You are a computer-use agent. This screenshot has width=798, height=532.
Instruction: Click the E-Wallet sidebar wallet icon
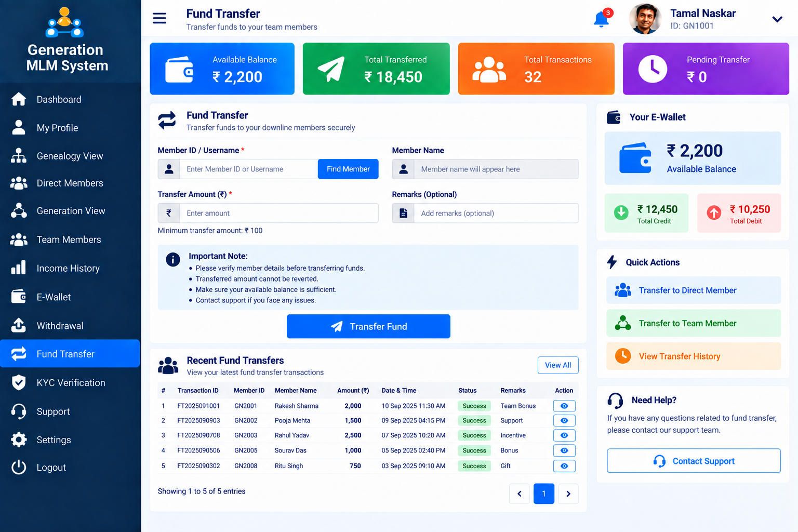point(19,297)
